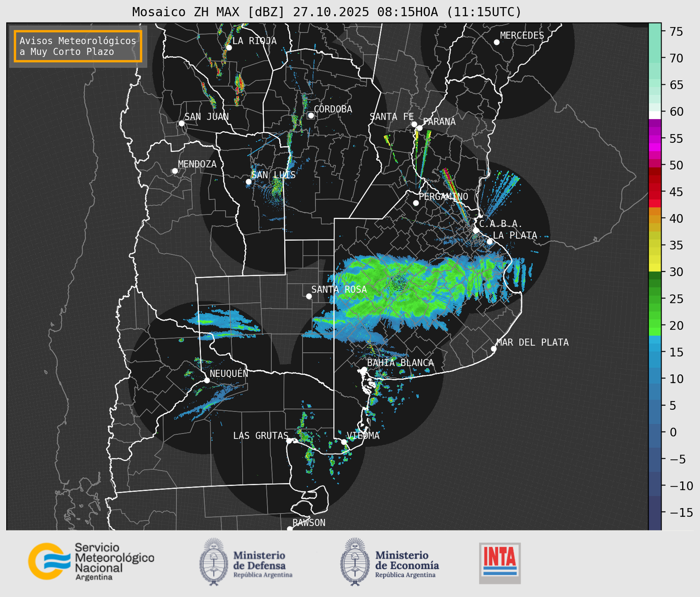Viewport: 700px width, 597px height.
Task: Select the Mendoza city marker dot
Action: coord(175,171)
